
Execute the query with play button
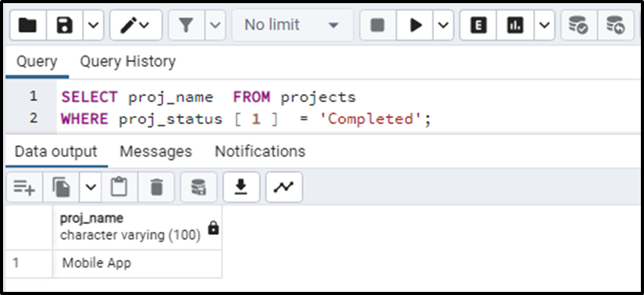[x=415, y=26]
